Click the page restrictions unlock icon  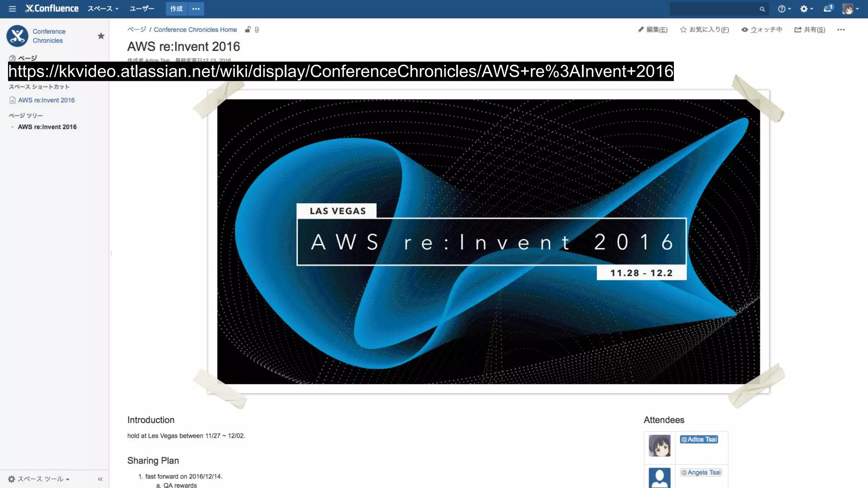(248, 29)
